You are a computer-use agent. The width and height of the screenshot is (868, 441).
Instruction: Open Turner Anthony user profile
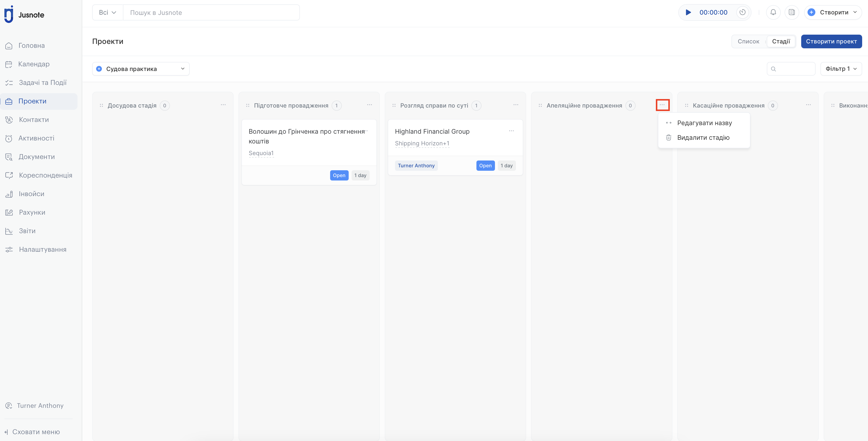(35, 406)
